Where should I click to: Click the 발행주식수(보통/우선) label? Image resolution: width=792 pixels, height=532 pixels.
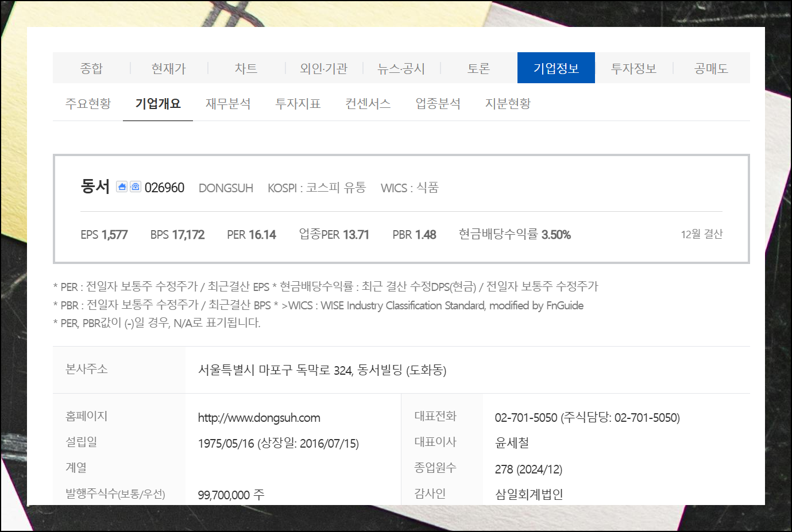pyautogui.click(x=115, y=494)
